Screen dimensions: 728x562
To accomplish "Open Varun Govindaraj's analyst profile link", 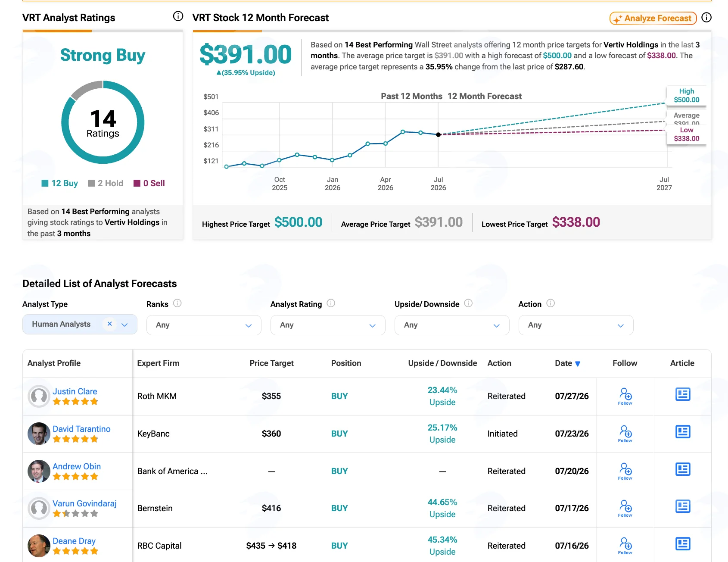I will pyautogui.click(x=84, y=503).
